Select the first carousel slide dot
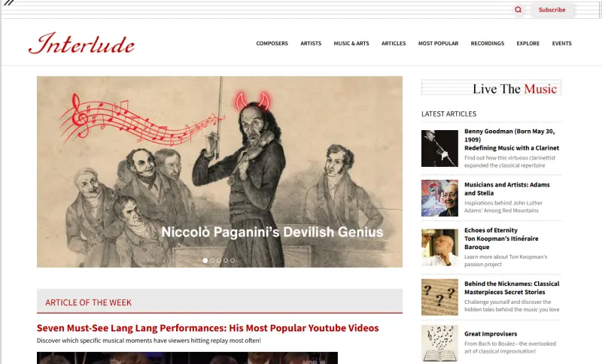 [205, 260]
